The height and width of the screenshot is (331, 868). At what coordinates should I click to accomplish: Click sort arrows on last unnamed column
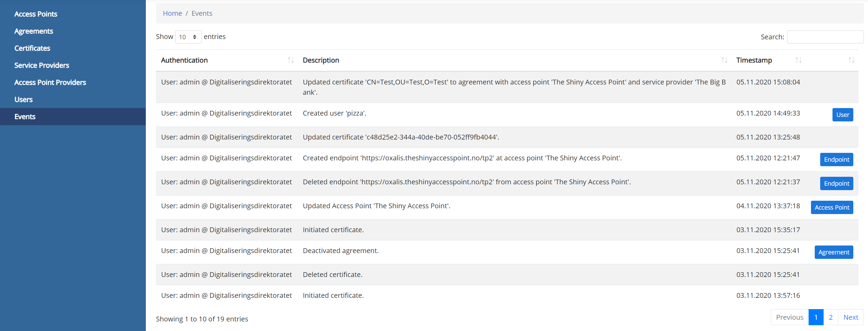[851, 60]
